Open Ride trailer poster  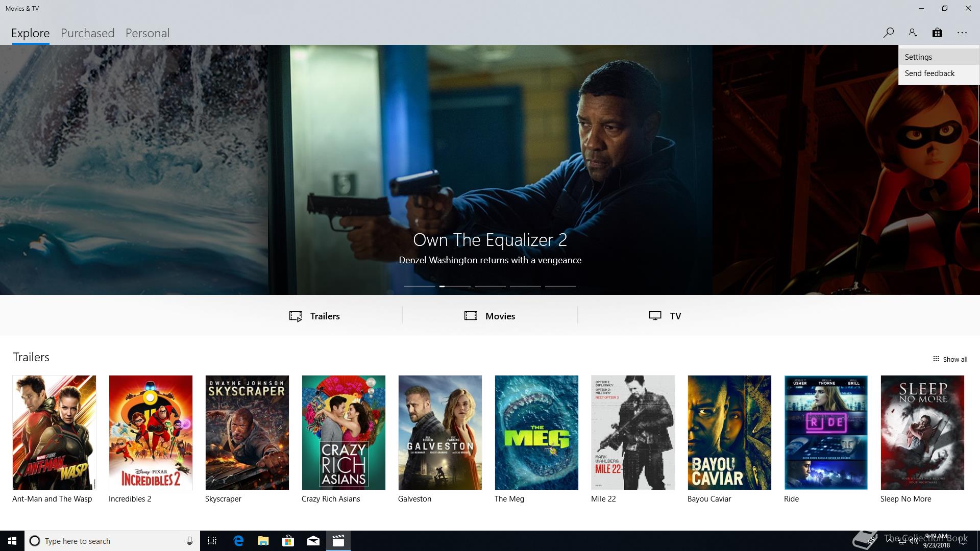826,433
